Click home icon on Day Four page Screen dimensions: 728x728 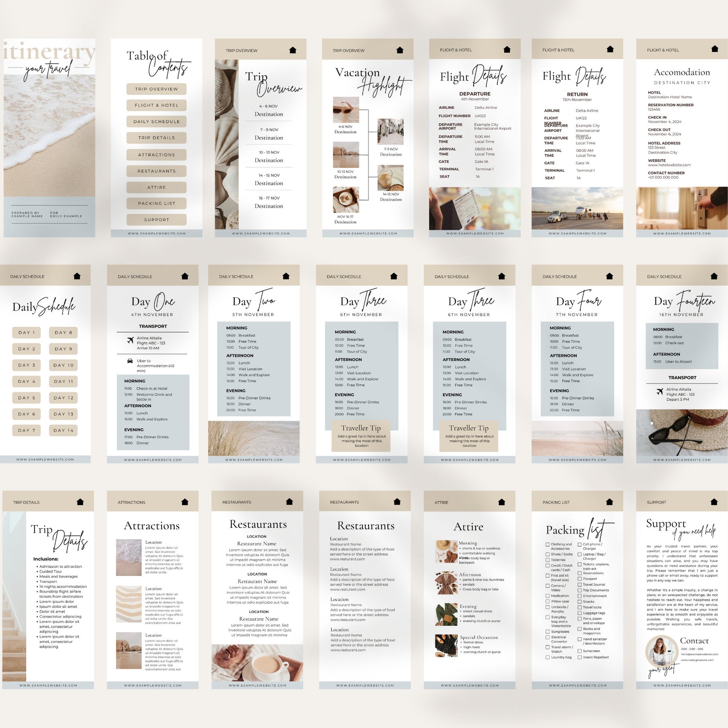609,276
